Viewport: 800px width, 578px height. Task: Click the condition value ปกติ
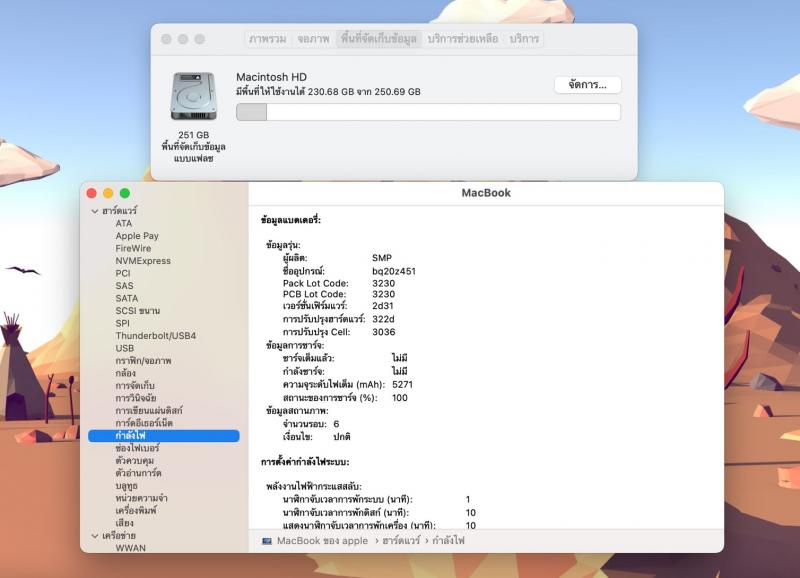click(x=341, y=437)
